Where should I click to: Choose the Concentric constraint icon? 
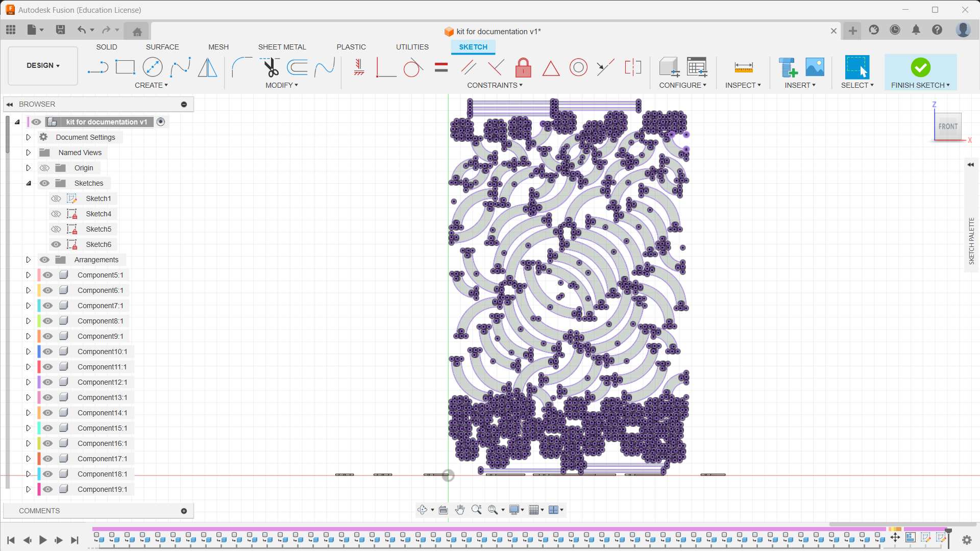(x=578, y=67)
